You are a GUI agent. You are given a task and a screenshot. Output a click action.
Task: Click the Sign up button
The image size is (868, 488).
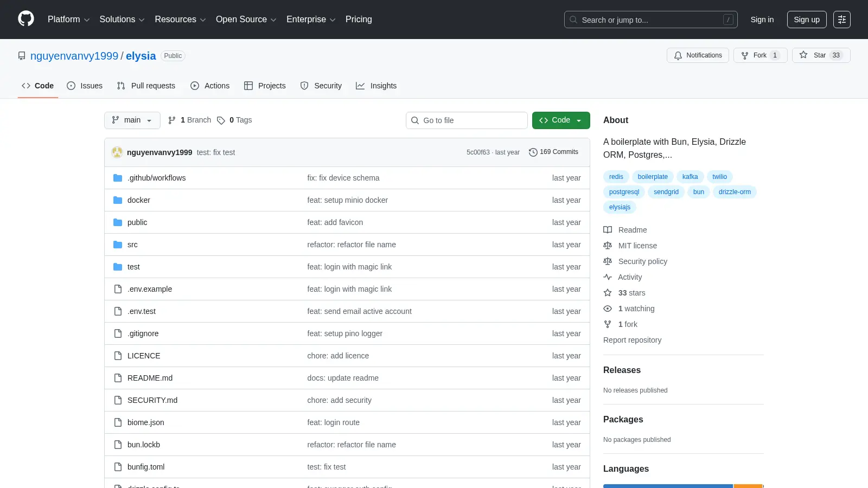point(807,20)
